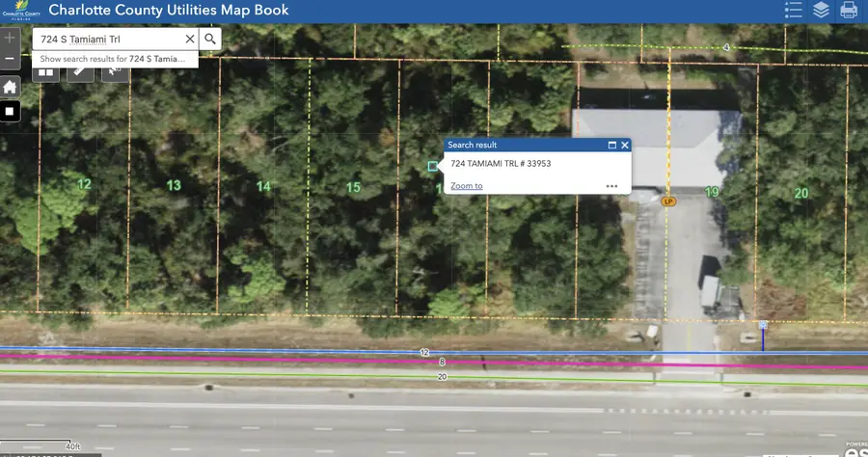Open the basemap gallery tool
This screenshot has height=457, width=868.
tap(45, 72)
